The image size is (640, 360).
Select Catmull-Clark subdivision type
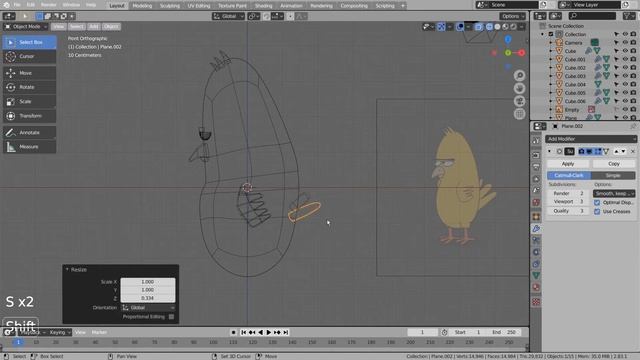[x=569, y=176]
